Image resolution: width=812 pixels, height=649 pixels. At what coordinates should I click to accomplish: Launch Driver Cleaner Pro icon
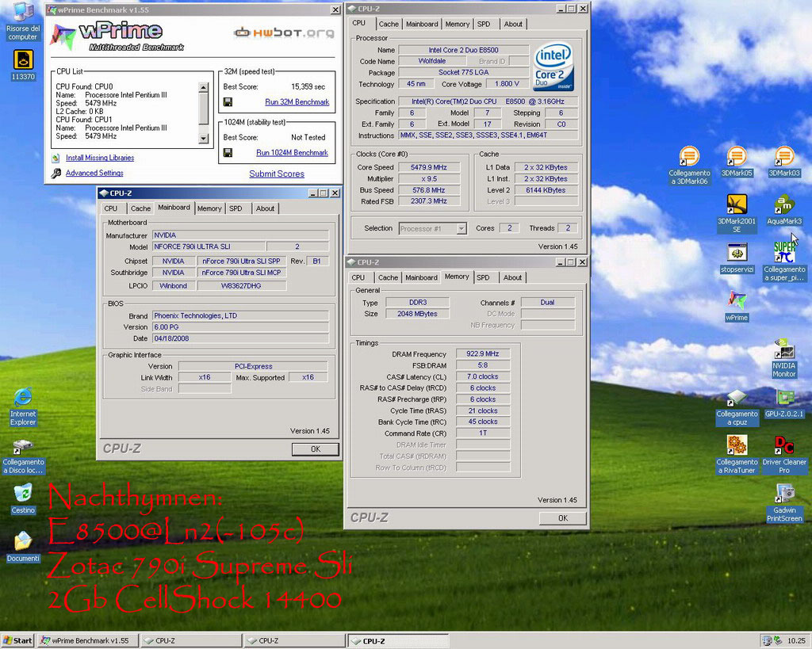(784, 454)
